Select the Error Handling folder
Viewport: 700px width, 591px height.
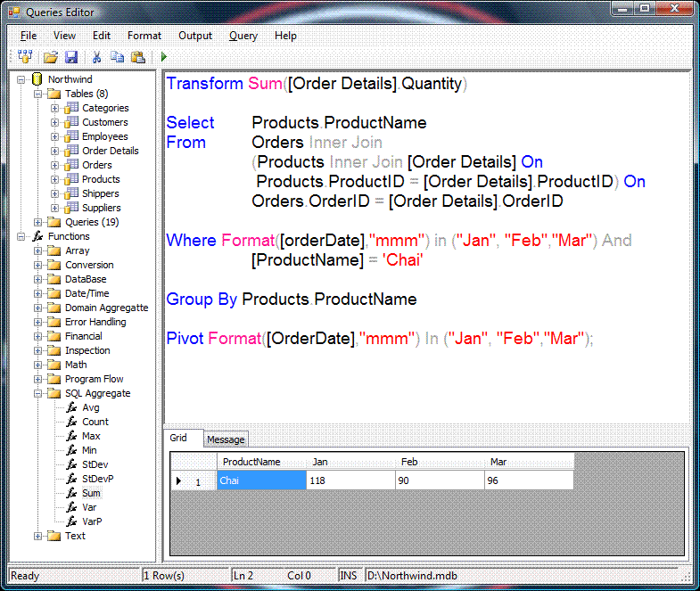95,323
